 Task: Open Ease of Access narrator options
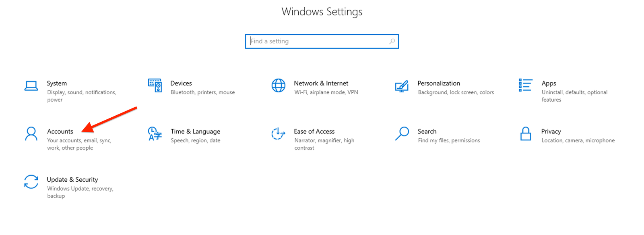(314, 131)
